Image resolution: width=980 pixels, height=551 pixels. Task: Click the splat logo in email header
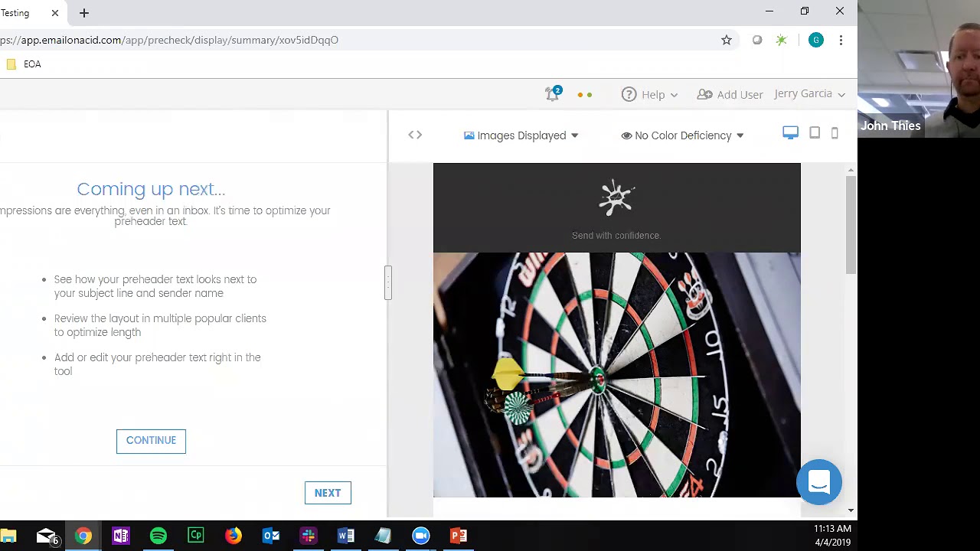616,198
